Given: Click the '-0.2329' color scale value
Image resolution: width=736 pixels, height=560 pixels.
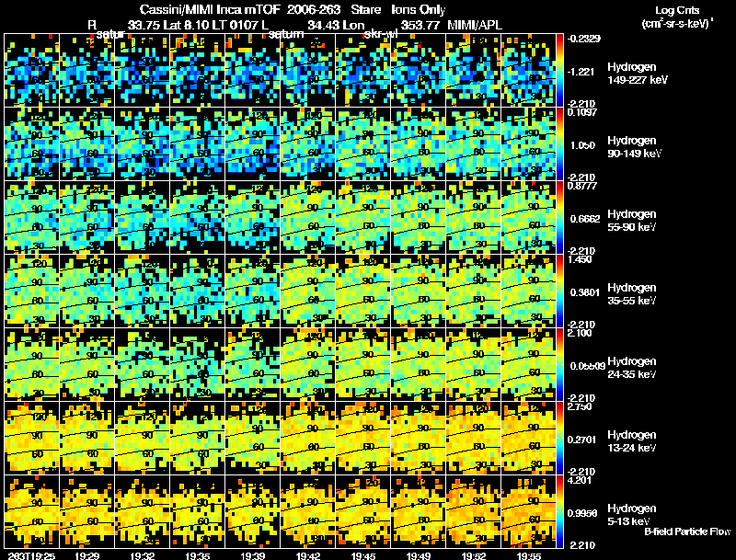Looking at the screenshot, I should point(583,39).
